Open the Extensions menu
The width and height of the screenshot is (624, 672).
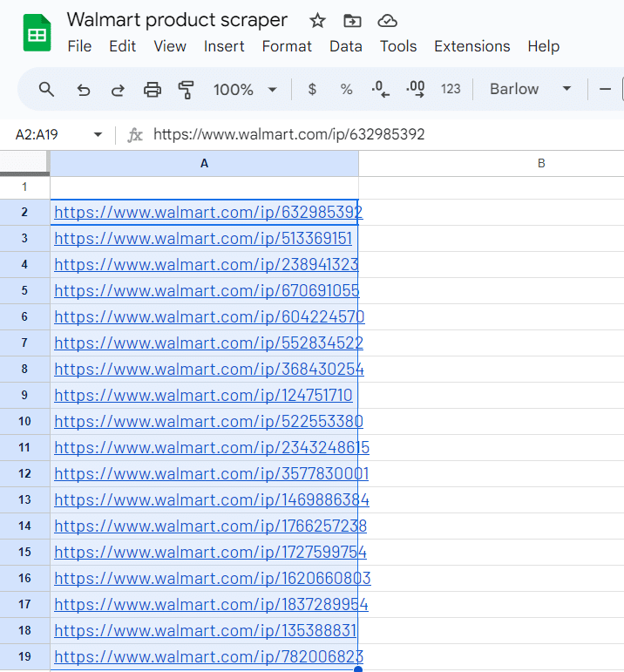[x=471, y=46]
